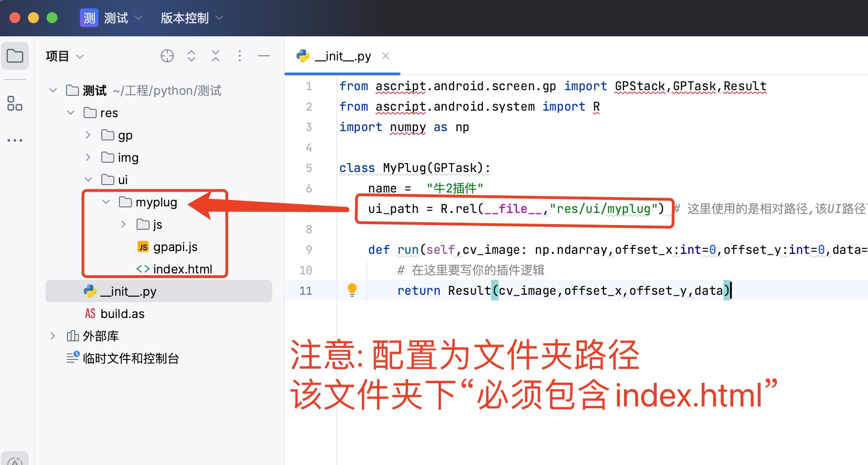This screenshot has width=868, height=465.
Task: Expand the gp folder chevron
Action: (x=88, y=135)
